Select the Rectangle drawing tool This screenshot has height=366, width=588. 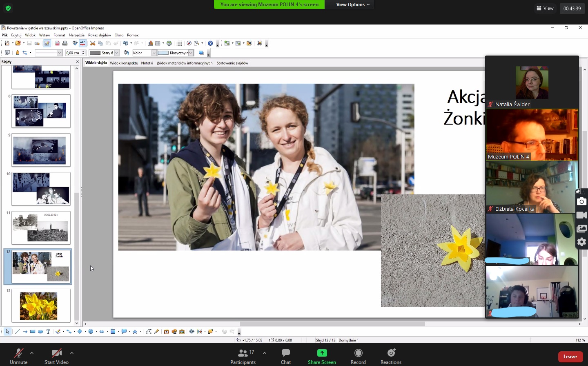[x=33, y=331]
